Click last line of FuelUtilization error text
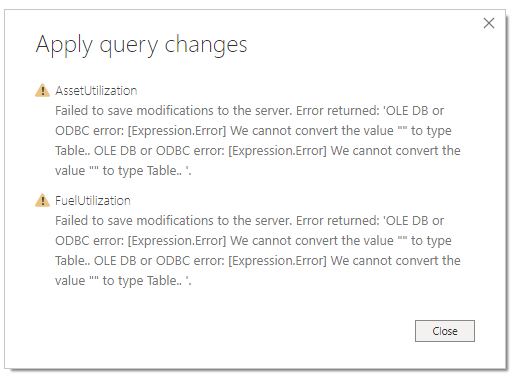Viewport: 516px width, 387px height. coord(123,281)
